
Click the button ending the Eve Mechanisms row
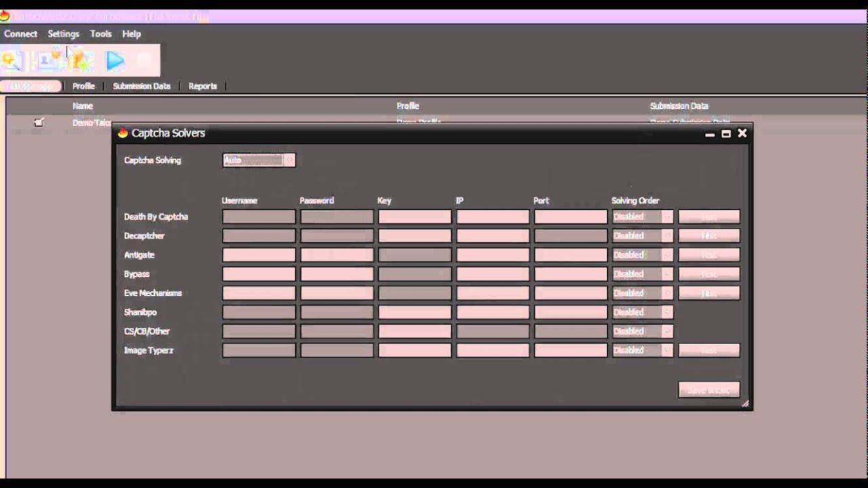point(709,293)
